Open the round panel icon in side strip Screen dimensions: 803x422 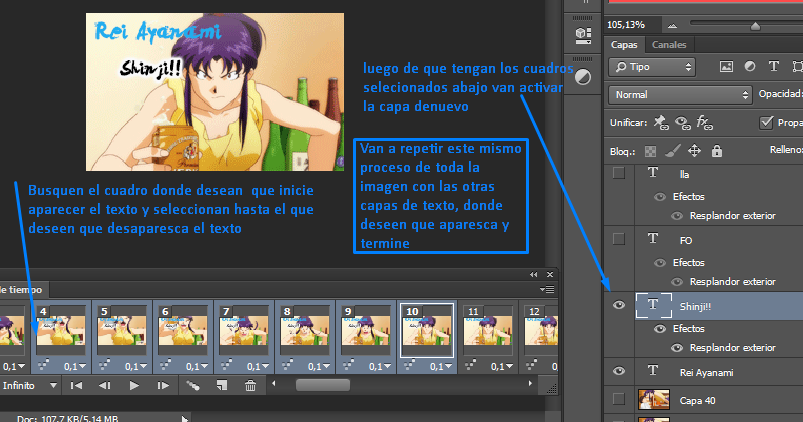pos(583,77)
